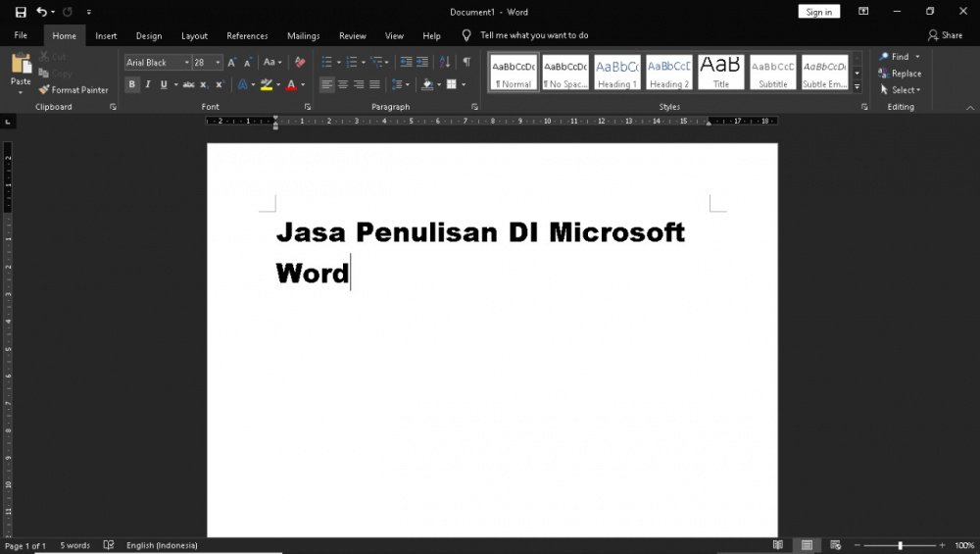This screenshot has width=980, height=554.
Task: Apply the Title style
Action: pos(720,72)
